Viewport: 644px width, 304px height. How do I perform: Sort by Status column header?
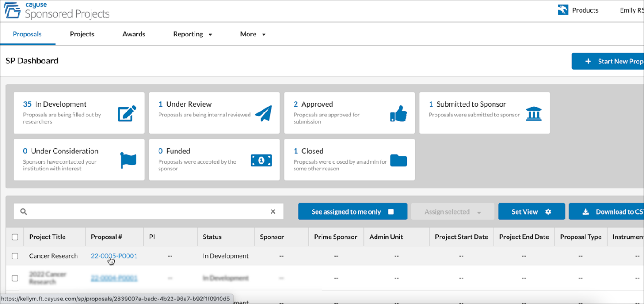click(212, 237)
